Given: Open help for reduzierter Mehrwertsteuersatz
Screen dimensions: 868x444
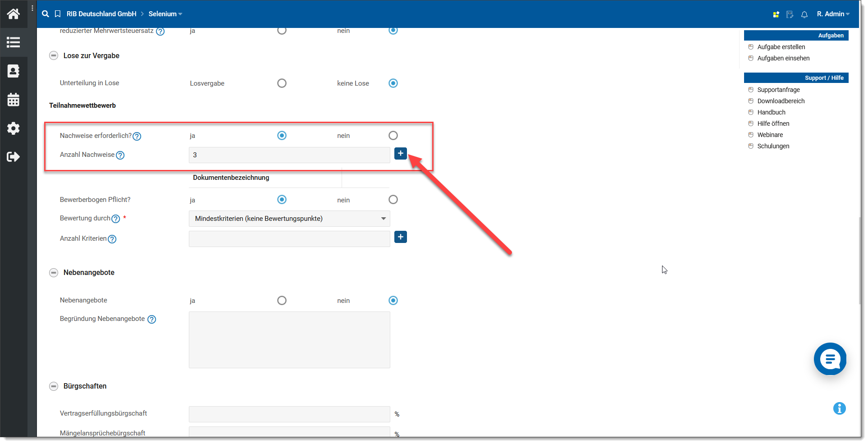Looking at the screenshot, I should 160,32.
